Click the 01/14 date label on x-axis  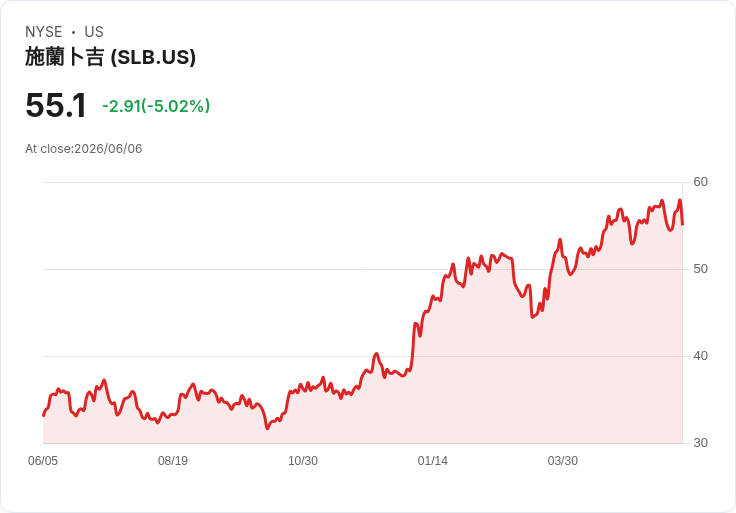tap(432, 461)
